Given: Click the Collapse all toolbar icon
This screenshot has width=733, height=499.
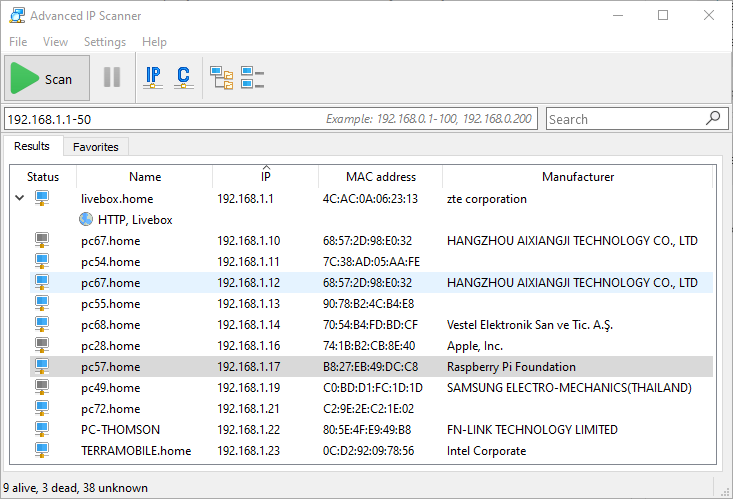Looking at the screenshot, I should [x=252, y=78].
